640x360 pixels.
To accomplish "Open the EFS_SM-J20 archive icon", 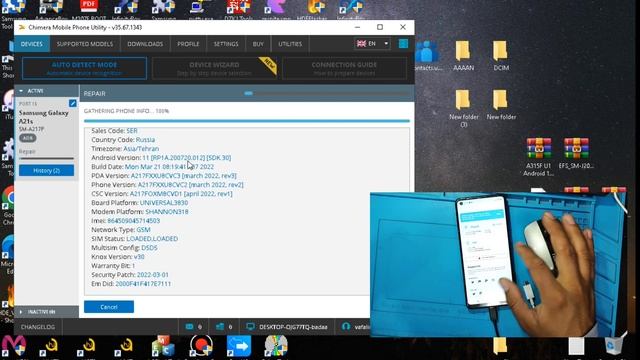I will (576, 153).
